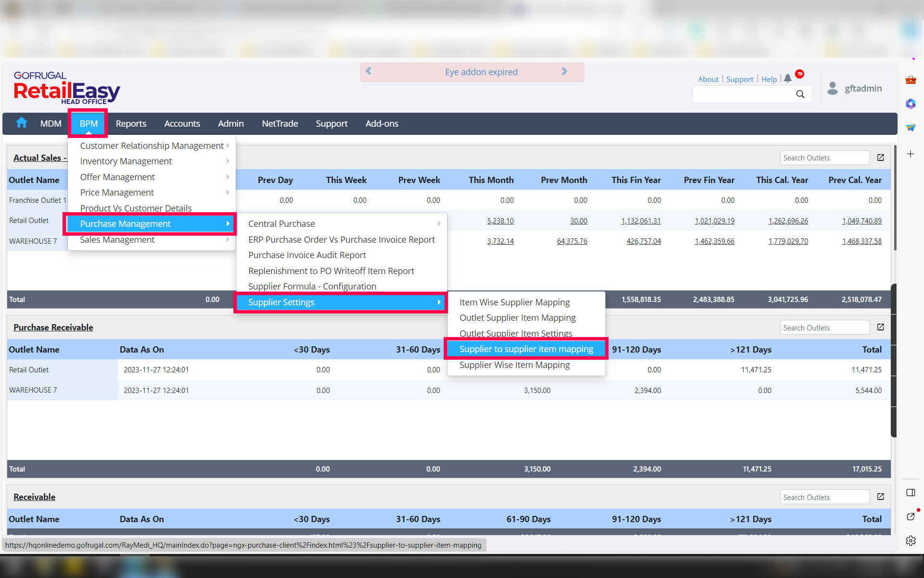Click the sidebar plus add icon
The height and width of the screenshot is (578, 924).
[x=911, y=154]
